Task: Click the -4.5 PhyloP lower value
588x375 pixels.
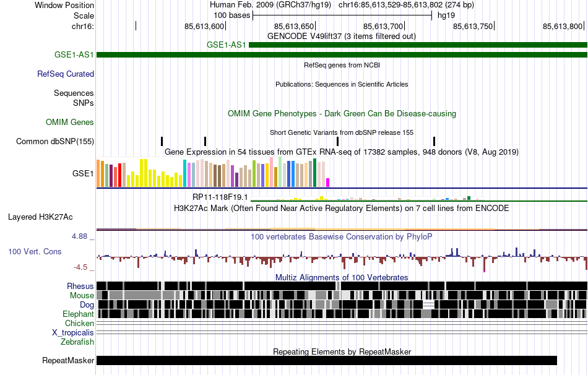Action: (x=80, y=267)
